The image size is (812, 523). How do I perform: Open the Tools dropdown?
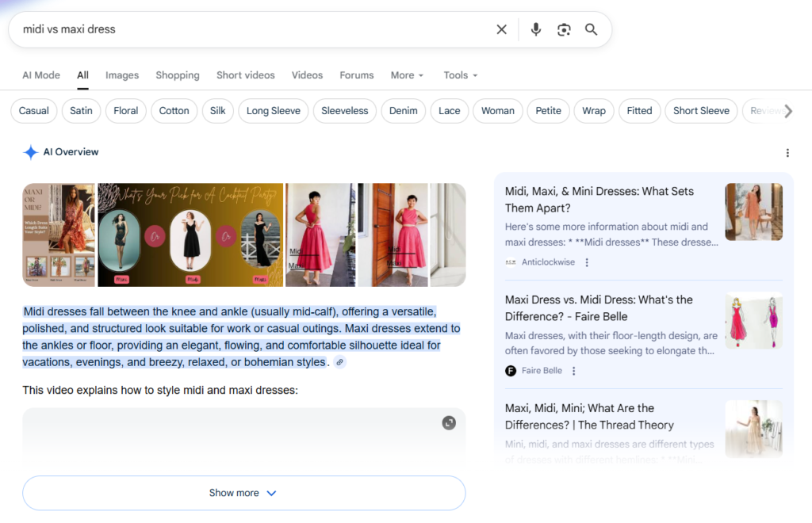[460, 75]
